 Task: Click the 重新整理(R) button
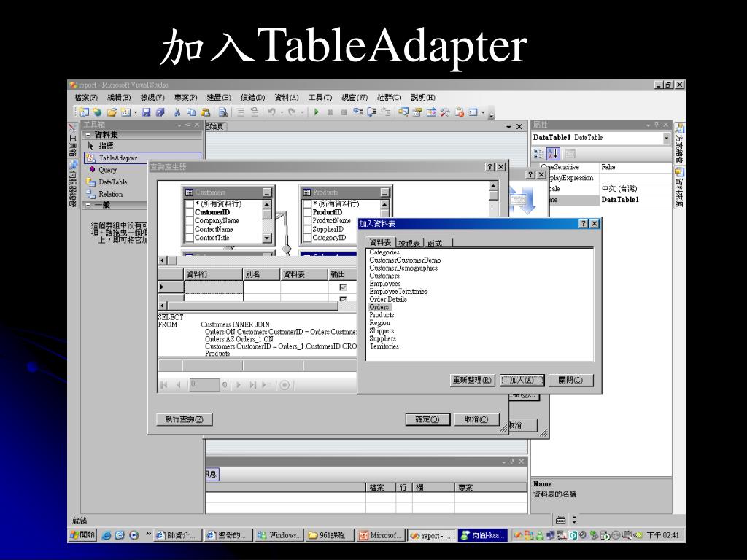tap(472, 381)
